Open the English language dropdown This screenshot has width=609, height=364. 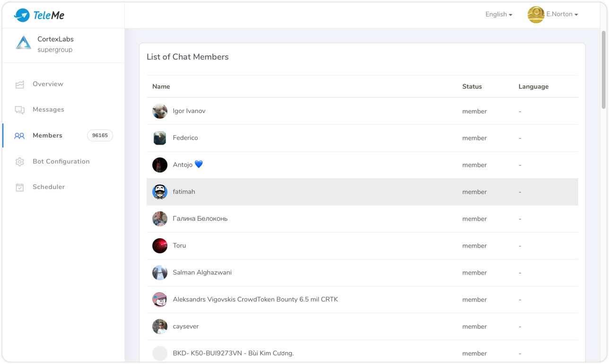pos(499,14)
